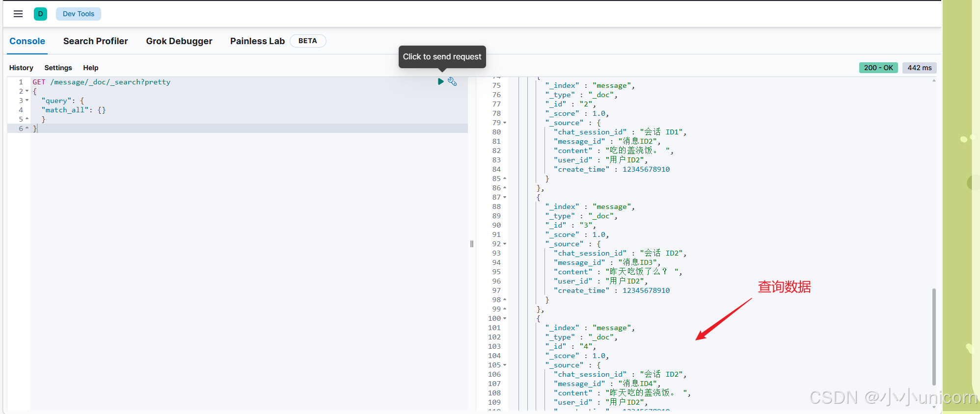Click the "message_id" : "消息ID4" value
980x414 pixels.
click(x=639, y=384)
